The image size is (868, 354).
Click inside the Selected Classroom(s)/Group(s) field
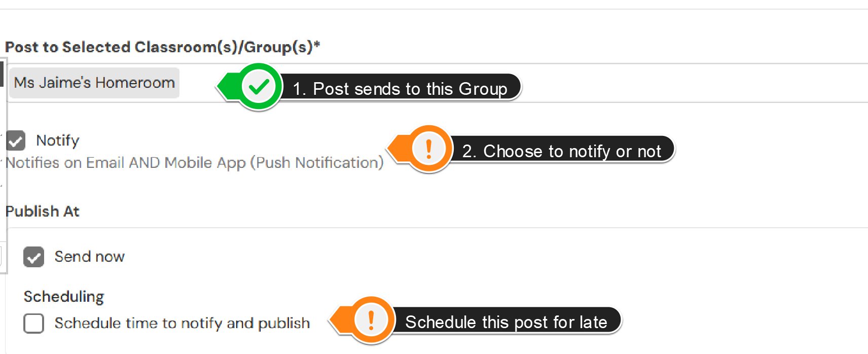[436, 83]
